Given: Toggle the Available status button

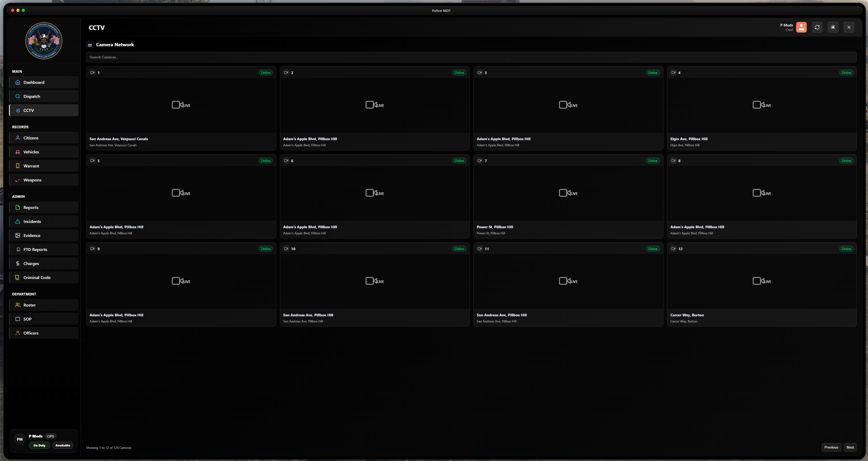Looking at the screenshot, I should point(63,445).
